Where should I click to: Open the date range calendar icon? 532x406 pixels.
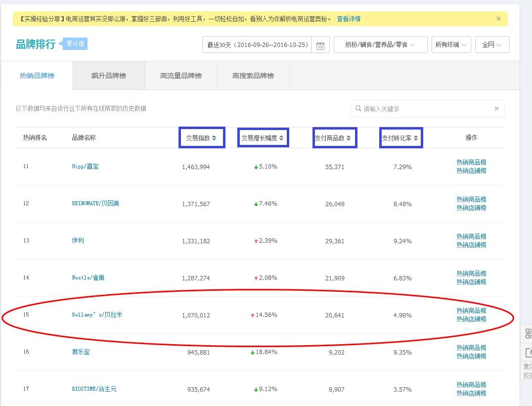click(320, 45)
